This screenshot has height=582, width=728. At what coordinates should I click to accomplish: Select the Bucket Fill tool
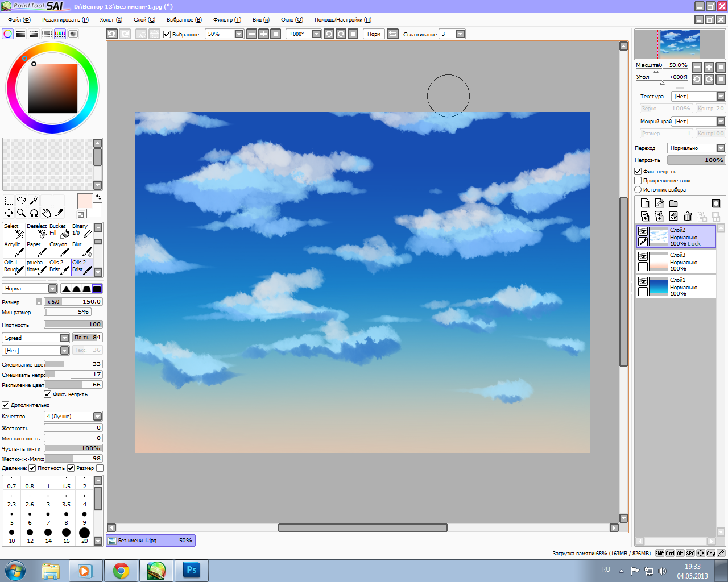(x=59, y=230)
